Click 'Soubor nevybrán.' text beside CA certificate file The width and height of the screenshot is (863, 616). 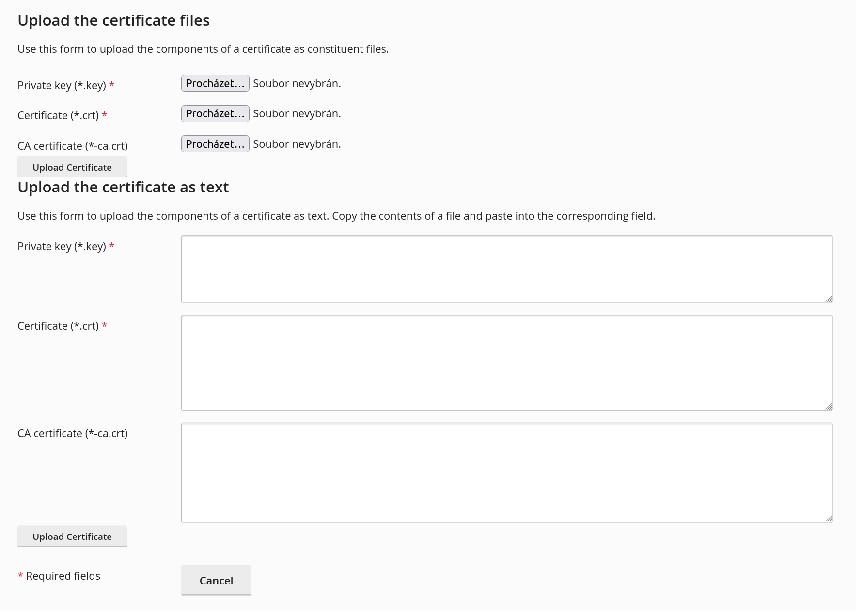pos(297,144)
